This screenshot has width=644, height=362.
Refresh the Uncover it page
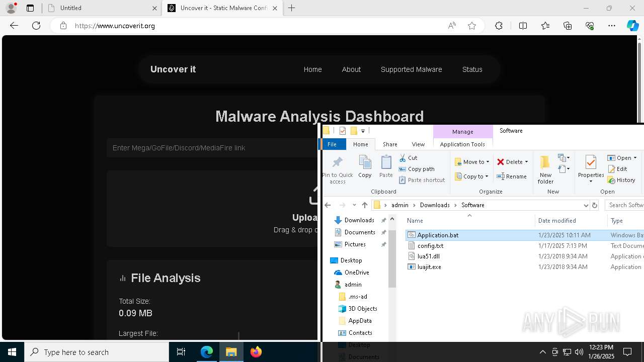pos(36,26)
